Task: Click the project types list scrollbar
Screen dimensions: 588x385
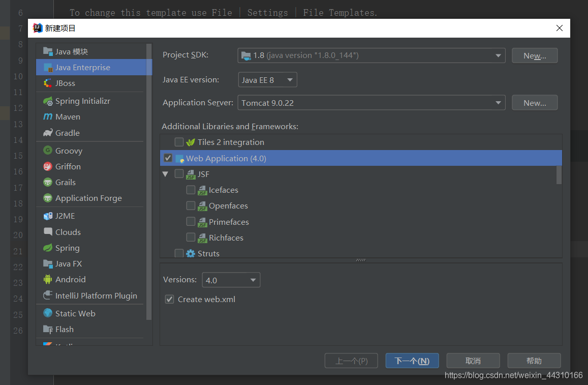Action: click(149, 182)
